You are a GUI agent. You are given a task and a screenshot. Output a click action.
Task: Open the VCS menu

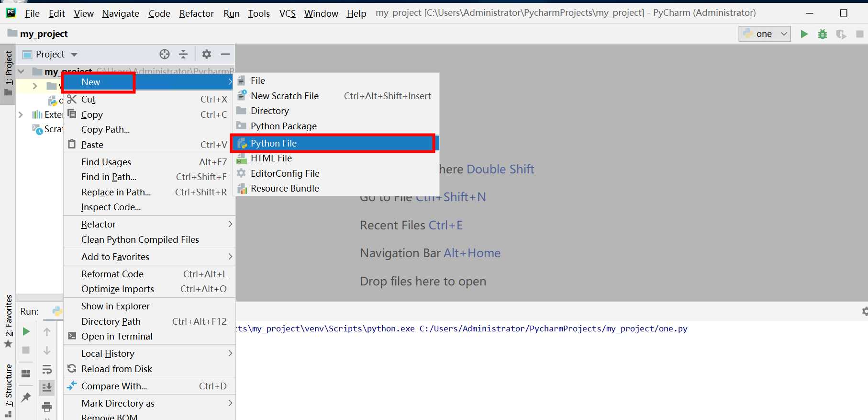(x=288, y=13)
